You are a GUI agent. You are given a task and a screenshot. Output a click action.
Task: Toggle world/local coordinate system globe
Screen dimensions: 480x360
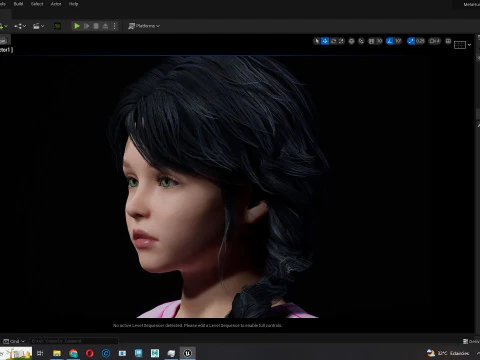tap(351, 41)
